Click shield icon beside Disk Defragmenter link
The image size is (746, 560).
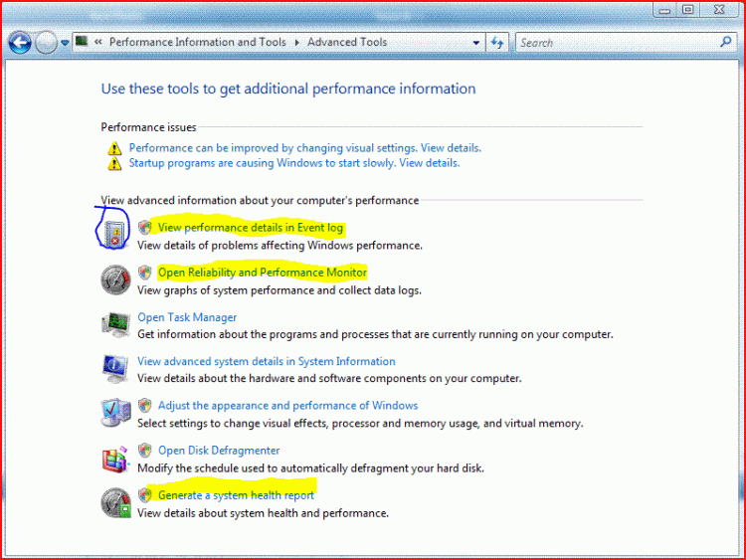(x=145, y=451)
